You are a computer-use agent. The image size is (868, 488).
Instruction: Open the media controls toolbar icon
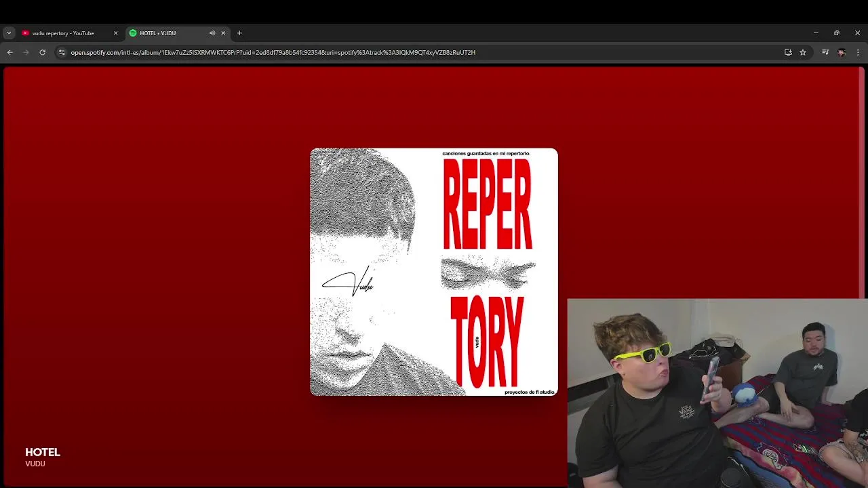(x=825, y=52)
